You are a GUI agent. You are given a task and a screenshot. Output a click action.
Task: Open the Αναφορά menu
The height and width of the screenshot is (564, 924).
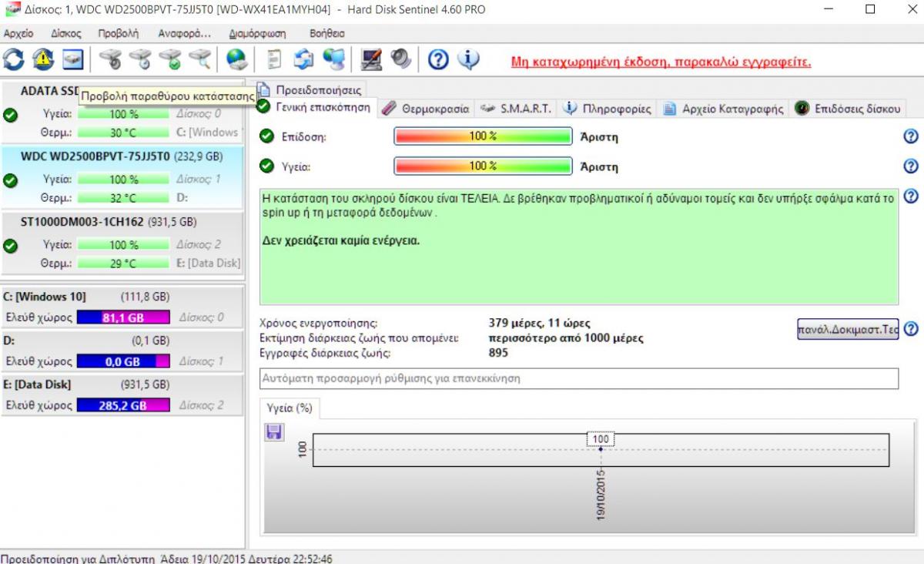click(184, 34)
